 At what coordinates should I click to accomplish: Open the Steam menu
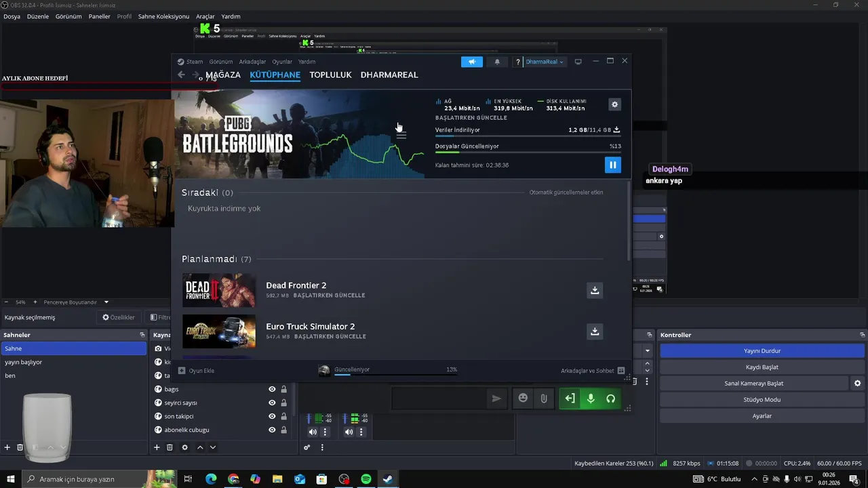point(195,62)
